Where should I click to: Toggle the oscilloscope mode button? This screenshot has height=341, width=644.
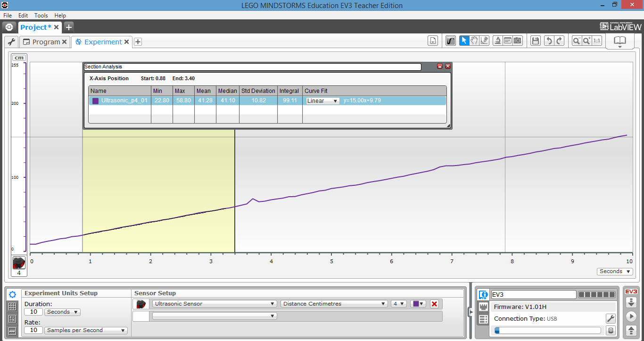point(451,41)
